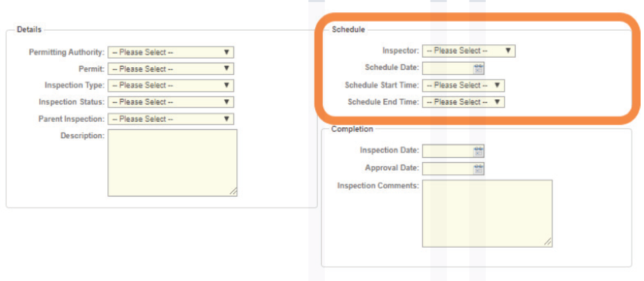Open the Permit dropdown list
The width and height of the screenshot is (644, 281).
tap(171, 69)
